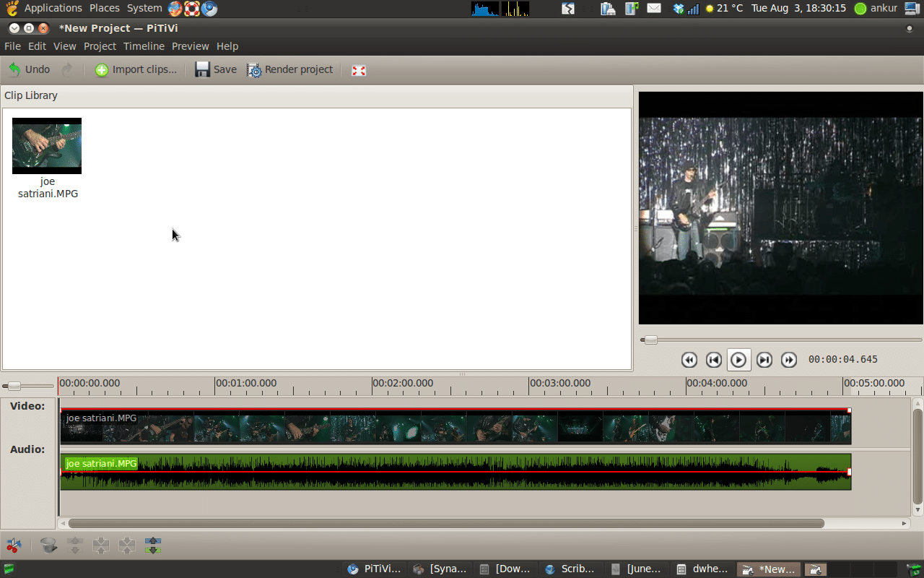Click the display icon in the panel's right corner
This screenshot has height=578, width=924.
coord(912,9)
